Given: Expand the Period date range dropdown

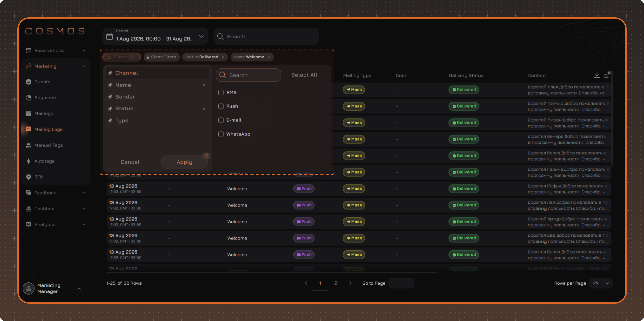Looking at the screenshot, I should [201, 37].
